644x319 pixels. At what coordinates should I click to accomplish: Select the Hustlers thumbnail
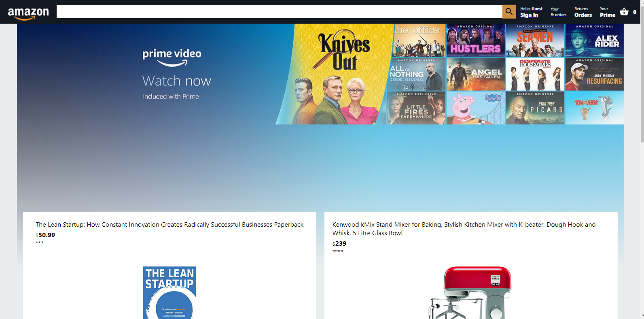click(476, 40)
